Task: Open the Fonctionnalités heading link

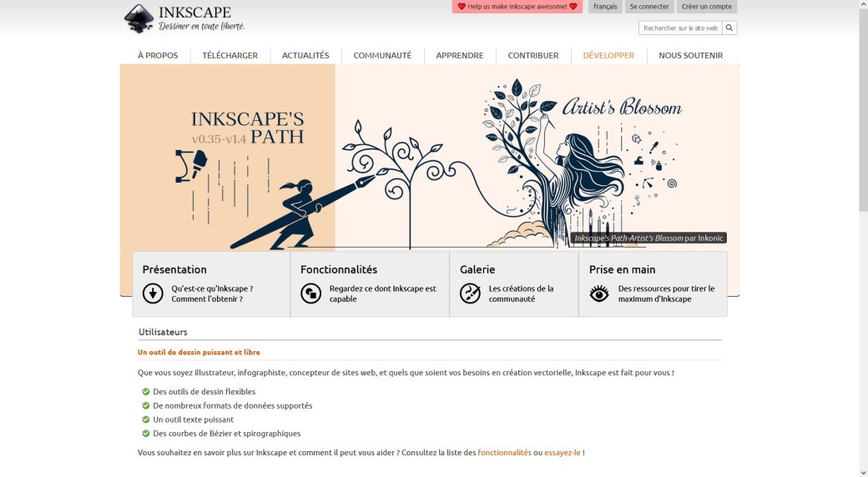Action: point(339,269)
